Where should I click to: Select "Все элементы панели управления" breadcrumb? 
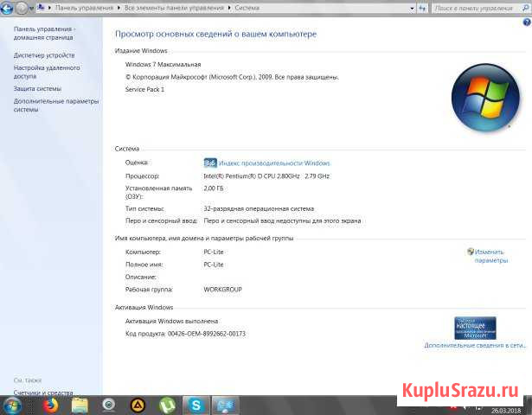click(174, 8)
